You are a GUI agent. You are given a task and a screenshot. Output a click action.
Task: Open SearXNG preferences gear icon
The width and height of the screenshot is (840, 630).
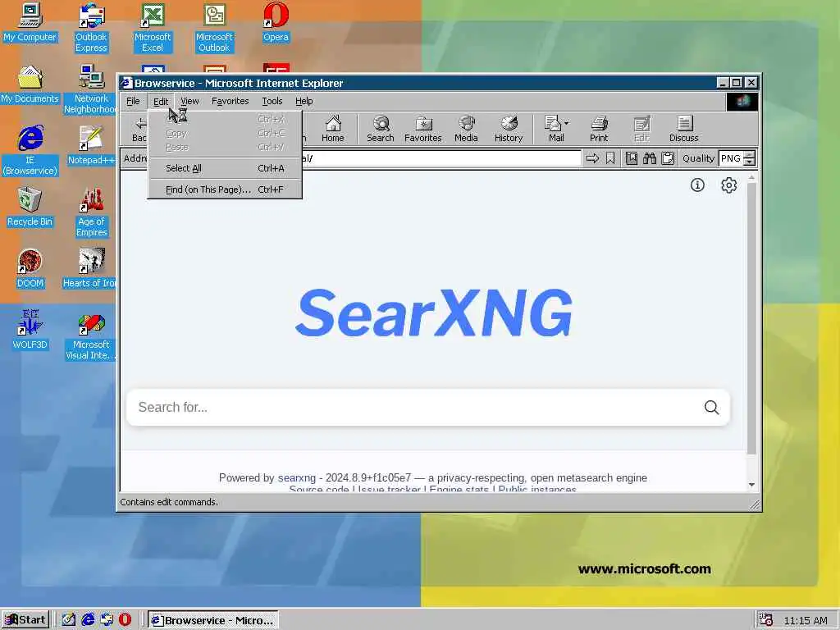click(x=728, y=185)
